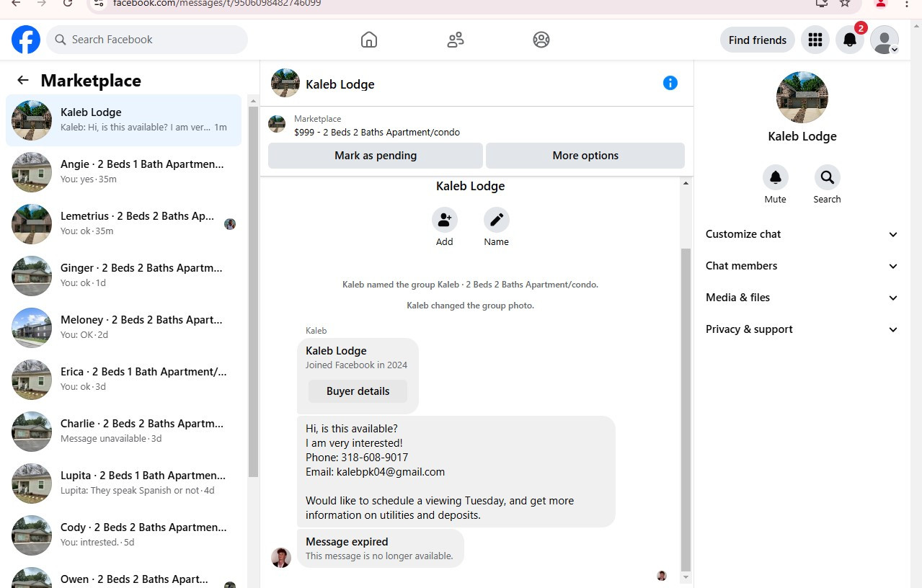Open Meloney 2 Beds 2 Baths conversation
Screen dimensions: 922x588
[x=124, y=328]
